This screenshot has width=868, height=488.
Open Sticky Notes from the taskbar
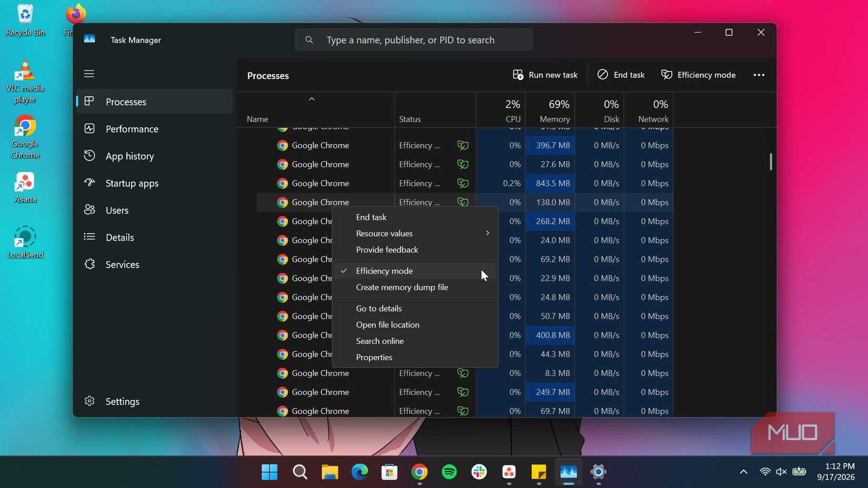[x=539, y=472]
